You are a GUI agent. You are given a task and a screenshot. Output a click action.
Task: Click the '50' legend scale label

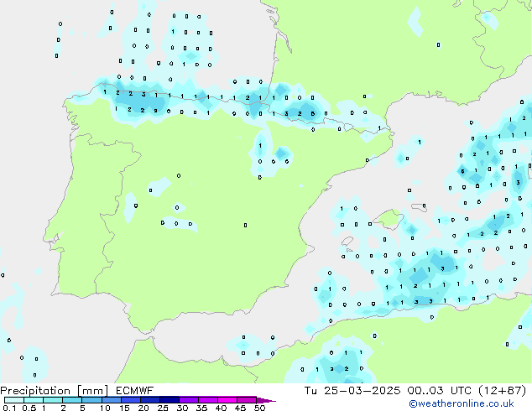click(x=259, y=408)
